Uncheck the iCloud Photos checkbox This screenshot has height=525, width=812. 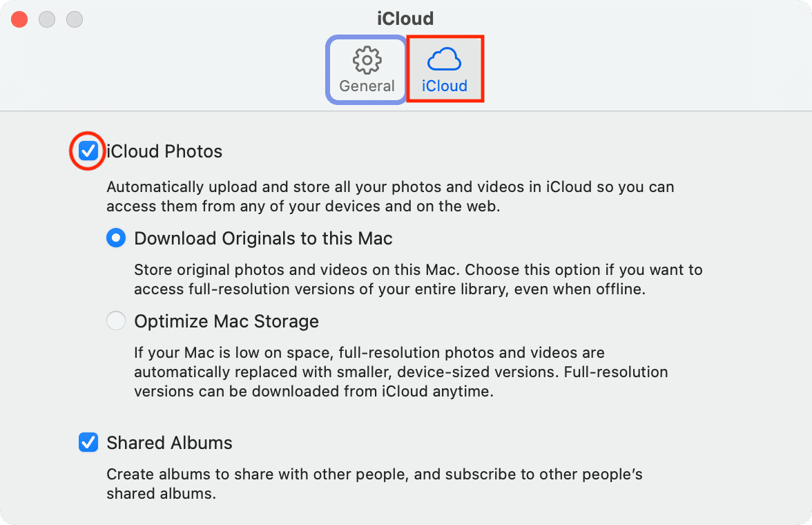pyautogui.click(x=88, y=151)
